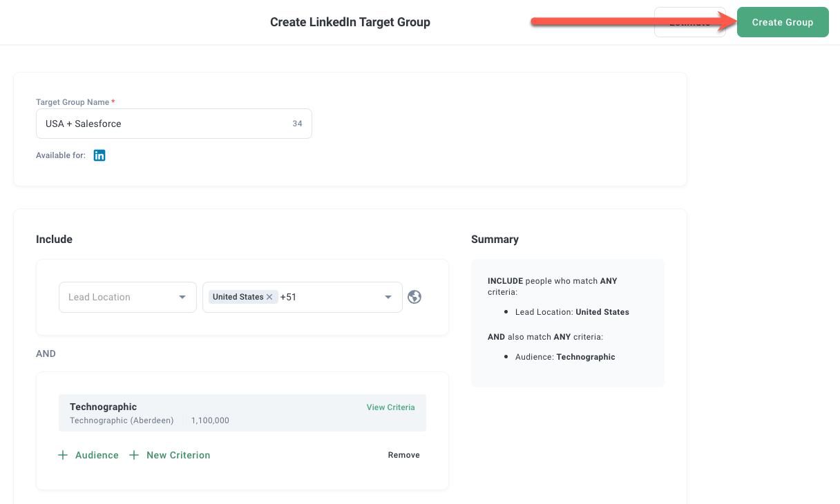Image resolution: width=840 pixels, height=504 pixels.
Task: Select the Technographic audience row title
Action: pos(104,407)
